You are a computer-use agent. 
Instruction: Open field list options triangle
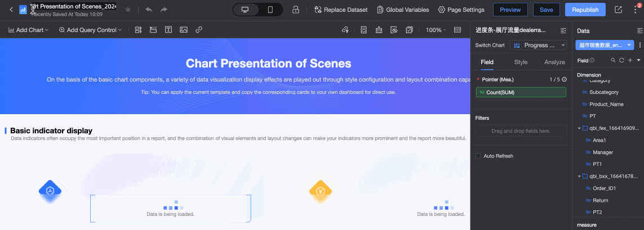click(639, 60)
